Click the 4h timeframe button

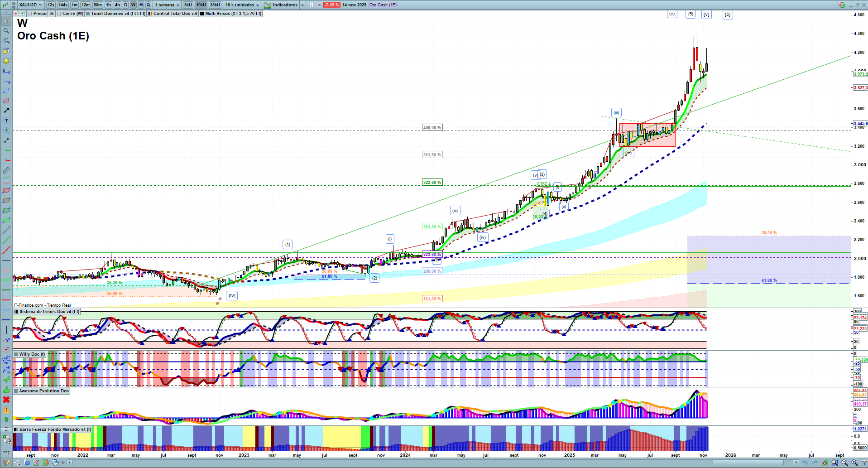click(117, 5)
